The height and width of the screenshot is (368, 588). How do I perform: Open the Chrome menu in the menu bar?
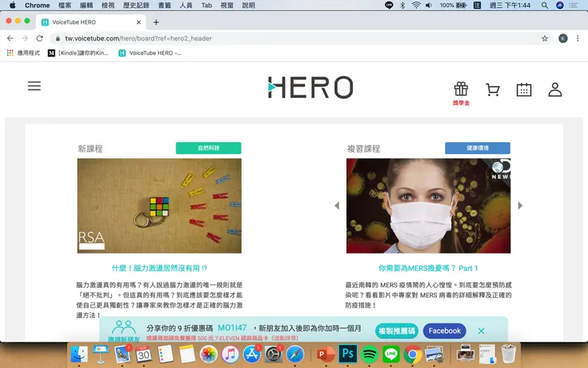coord(37,6)
